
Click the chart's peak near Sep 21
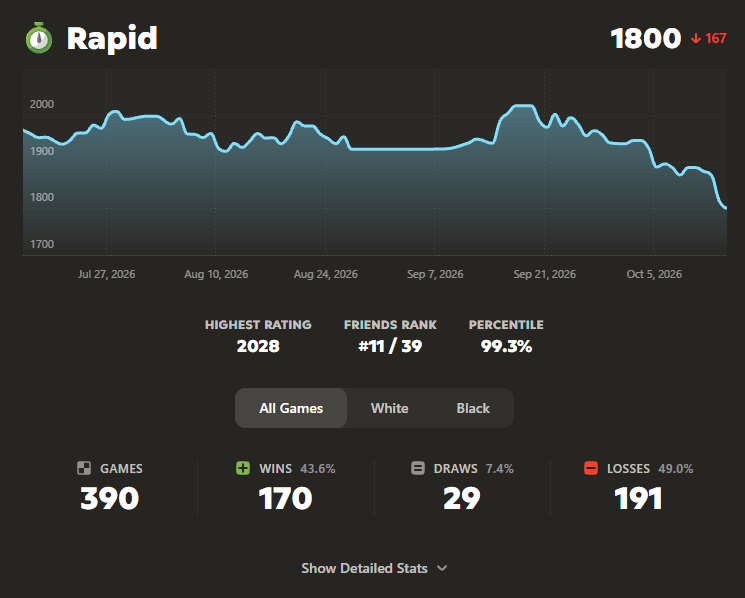click(524, 105)
